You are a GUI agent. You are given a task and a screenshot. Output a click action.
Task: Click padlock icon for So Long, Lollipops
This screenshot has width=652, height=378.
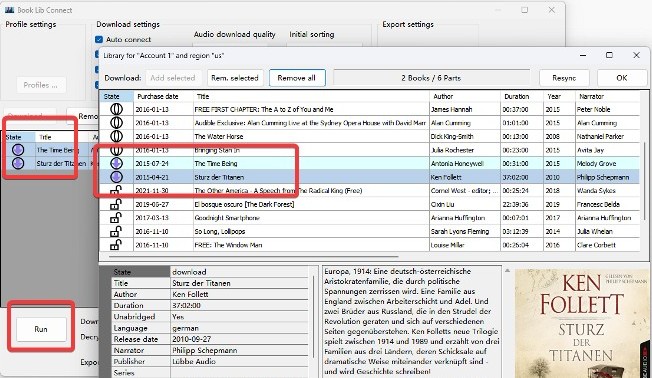pos(116,231)
